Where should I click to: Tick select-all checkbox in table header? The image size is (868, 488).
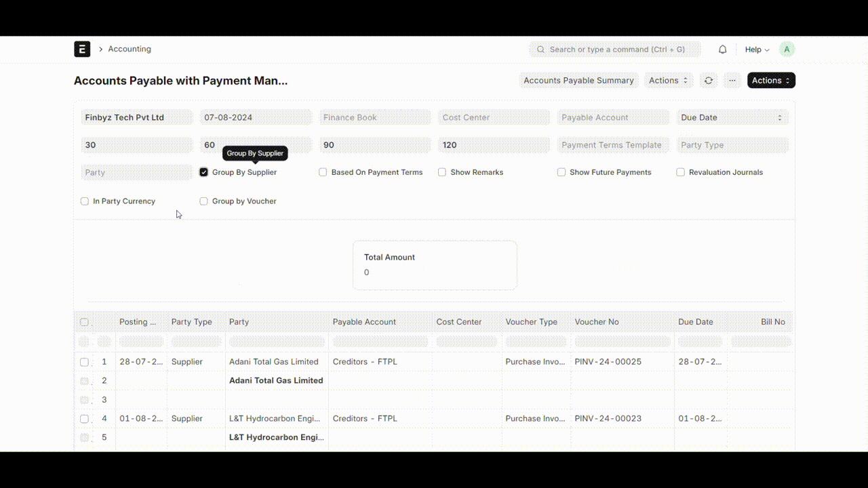(x=84, y=322)
